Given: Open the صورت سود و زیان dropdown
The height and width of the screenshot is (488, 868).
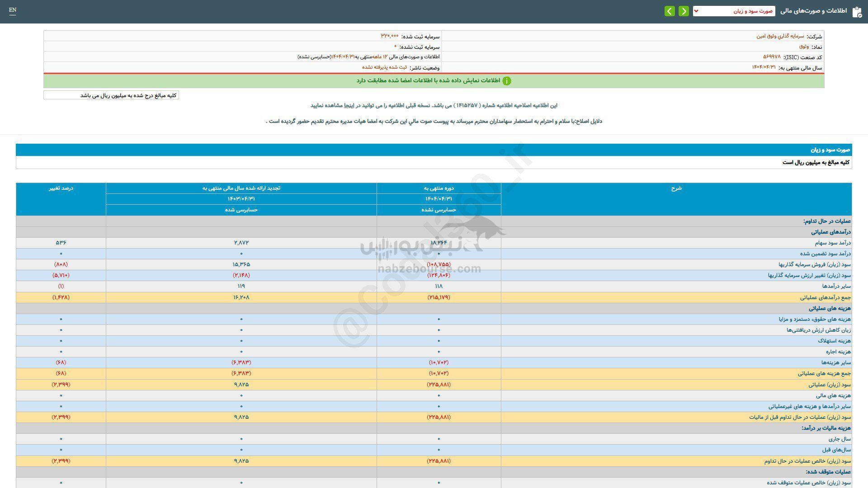Looking at the screenshot, I should (x=734, y=11).
